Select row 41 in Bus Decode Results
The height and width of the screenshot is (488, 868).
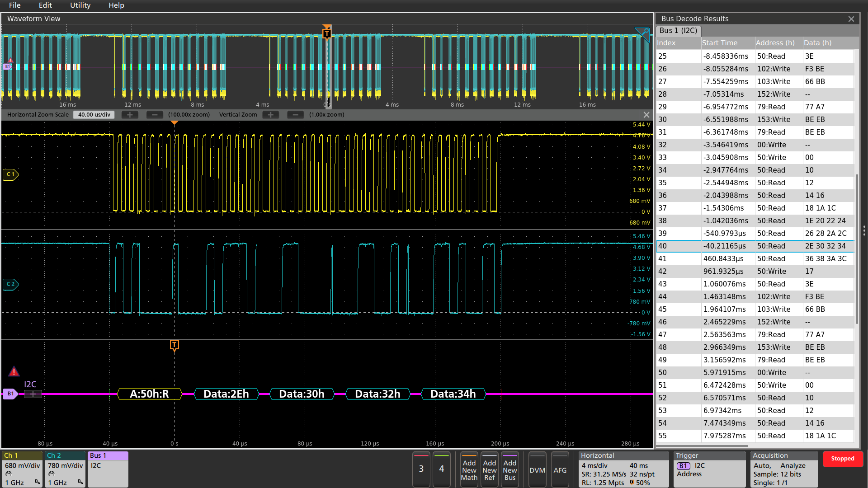click(x=746, y=258)
